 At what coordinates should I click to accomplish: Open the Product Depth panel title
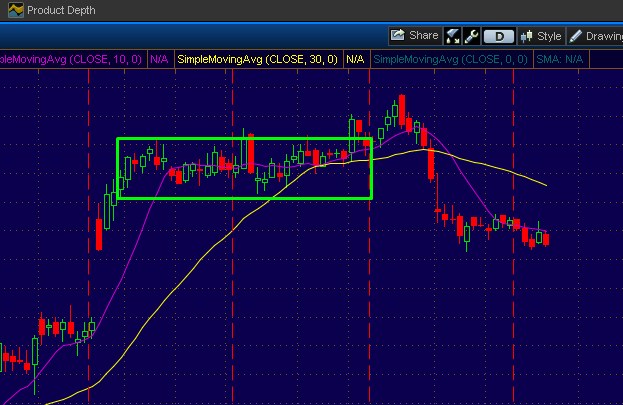click(x=61, y=10)
